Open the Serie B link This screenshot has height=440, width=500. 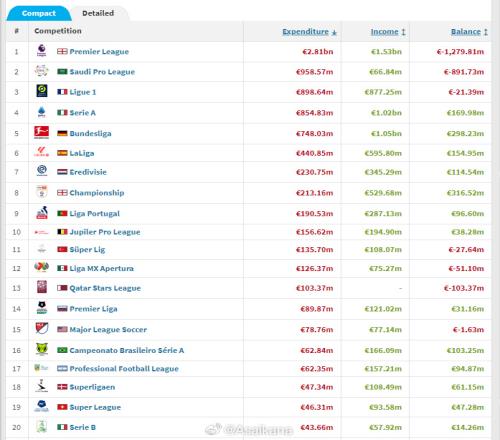[82, 427]
